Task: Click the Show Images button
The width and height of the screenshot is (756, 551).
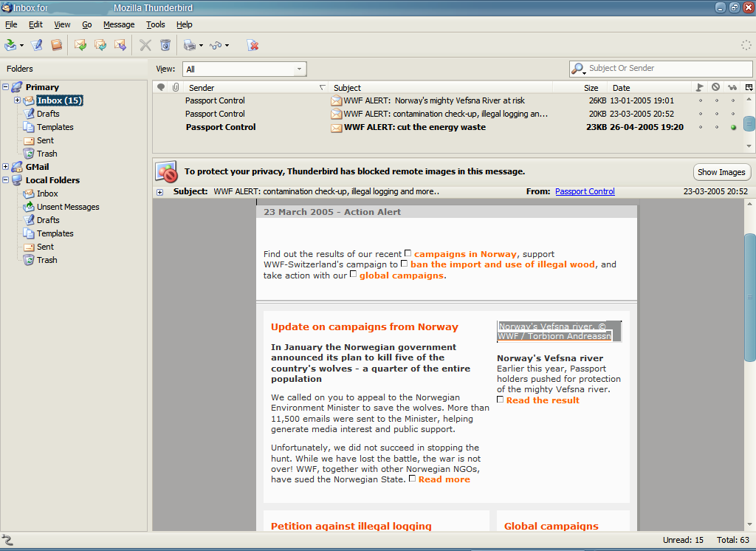Action: coord(721,172)
